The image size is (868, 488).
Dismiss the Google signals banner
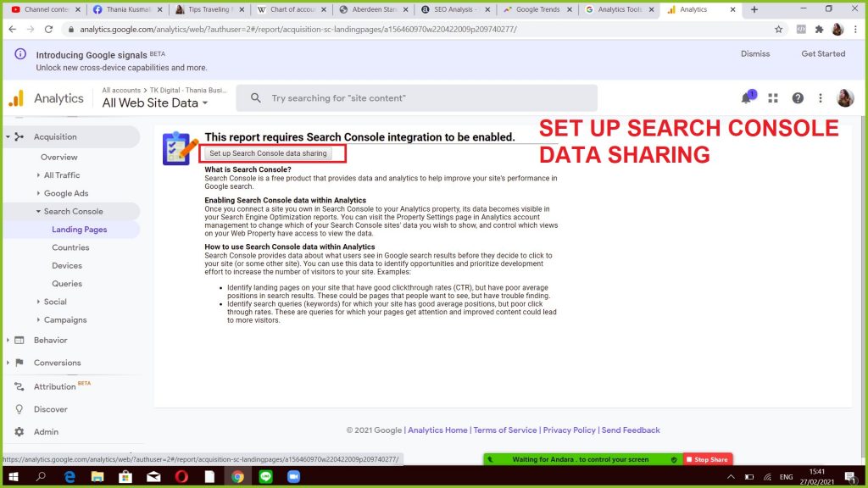tap(754, 53)
